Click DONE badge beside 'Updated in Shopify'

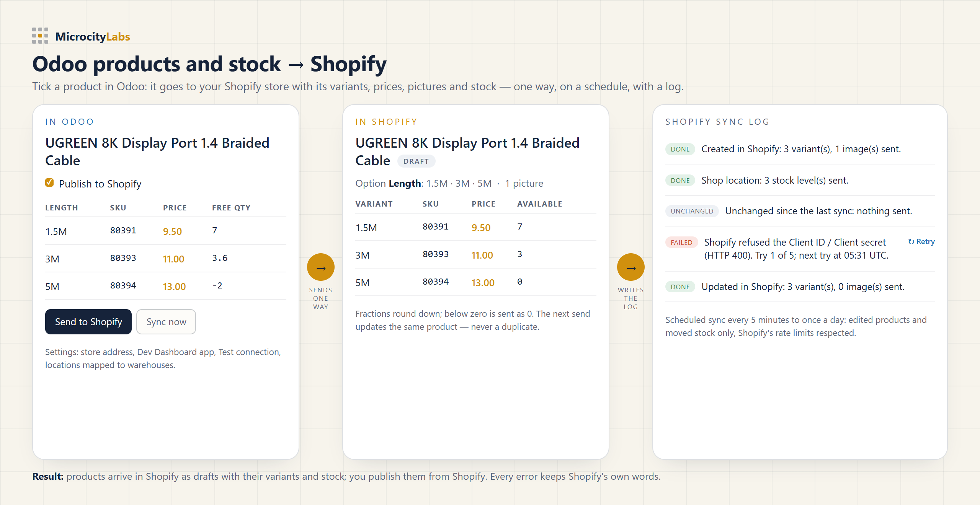(x=680, y=287)
